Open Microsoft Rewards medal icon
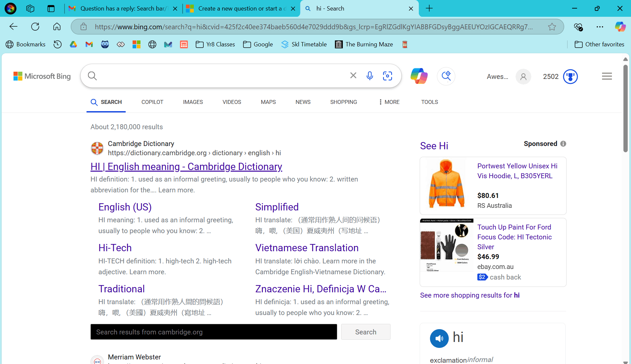This screenshot has height=364, width=631. [570, 77]
